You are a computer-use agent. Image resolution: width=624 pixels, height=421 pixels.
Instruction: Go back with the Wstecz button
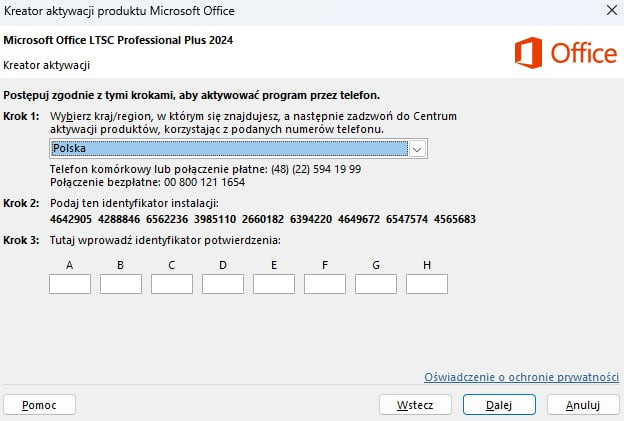click(415, 405)
